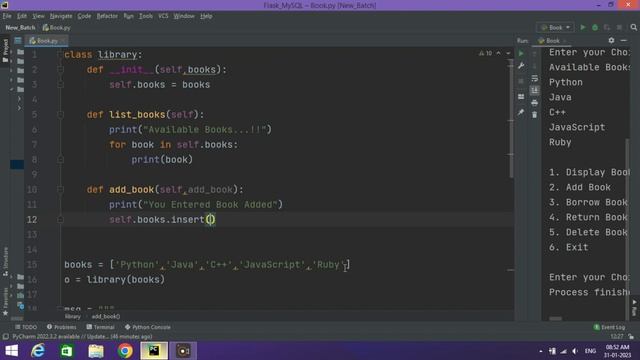Open the Event Log
640x360 pixels.
(x=609, y=327)
